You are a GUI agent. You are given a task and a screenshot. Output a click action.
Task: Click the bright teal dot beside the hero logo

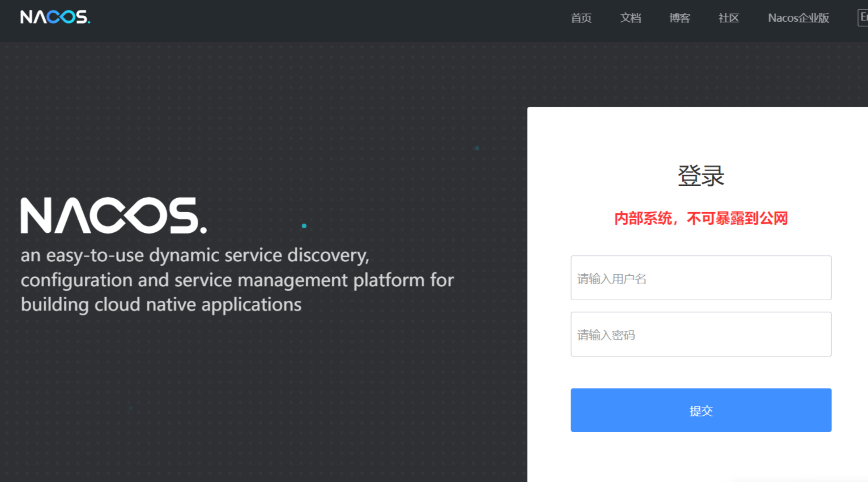click(x=304, y=226)
